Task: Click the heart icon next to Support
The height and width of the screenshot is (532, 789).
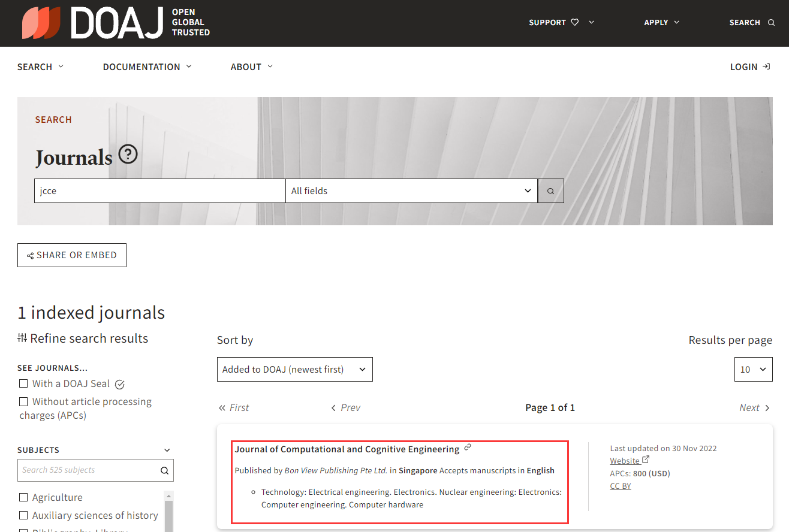Action: click(574, 22)
